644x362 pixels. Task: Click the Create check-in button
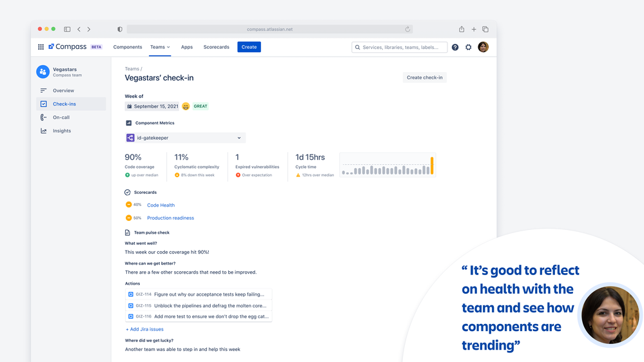pyautogui.click(x=425, y=77)
